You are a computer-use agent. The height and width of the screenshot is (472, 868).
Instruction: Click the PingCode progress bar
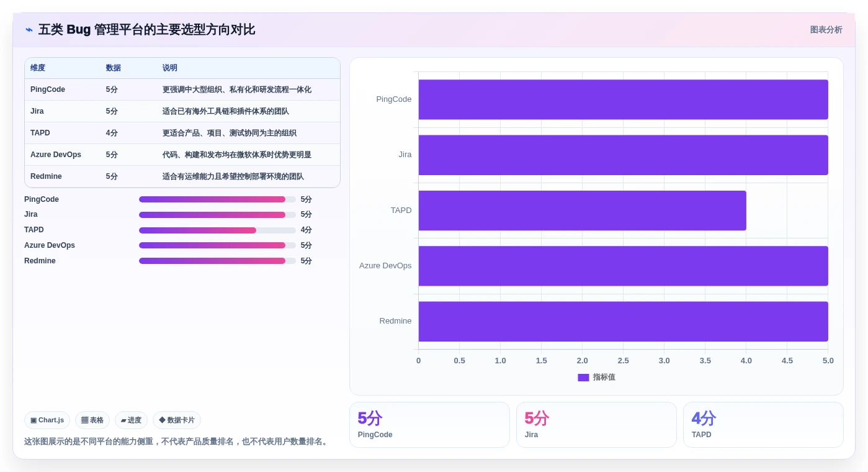tap(217, 199)
